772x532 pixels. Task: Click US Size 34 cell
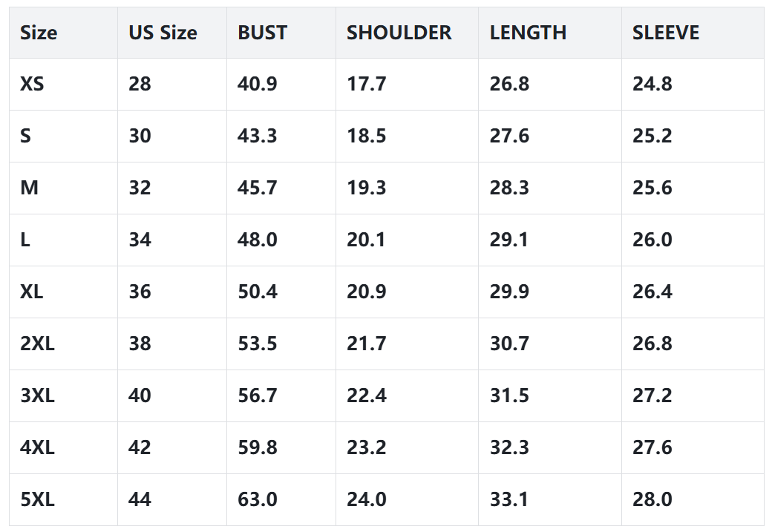point(140,240)
